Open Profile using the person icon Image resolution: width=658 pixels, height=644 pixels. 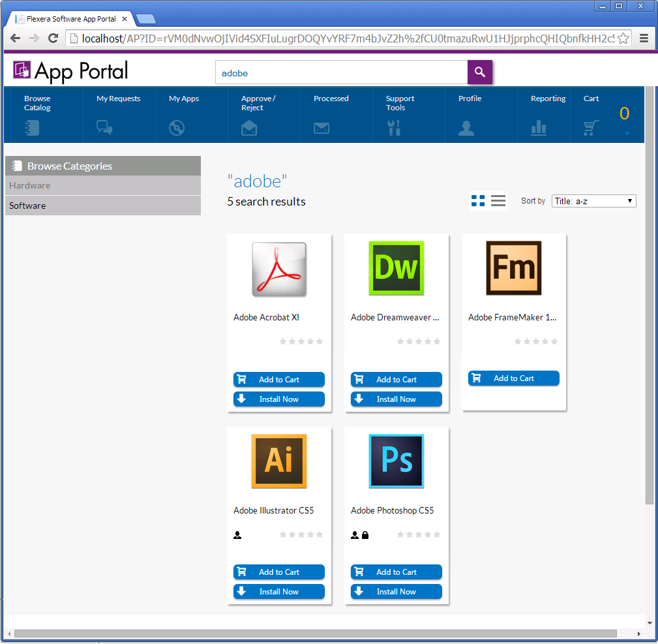pos(465,129)
